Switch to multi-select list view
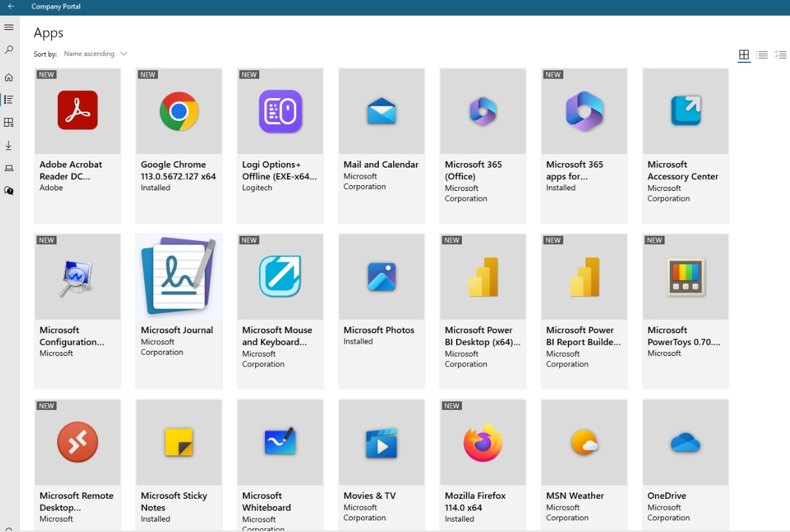 pyautogui.click(x=781, y=55)
